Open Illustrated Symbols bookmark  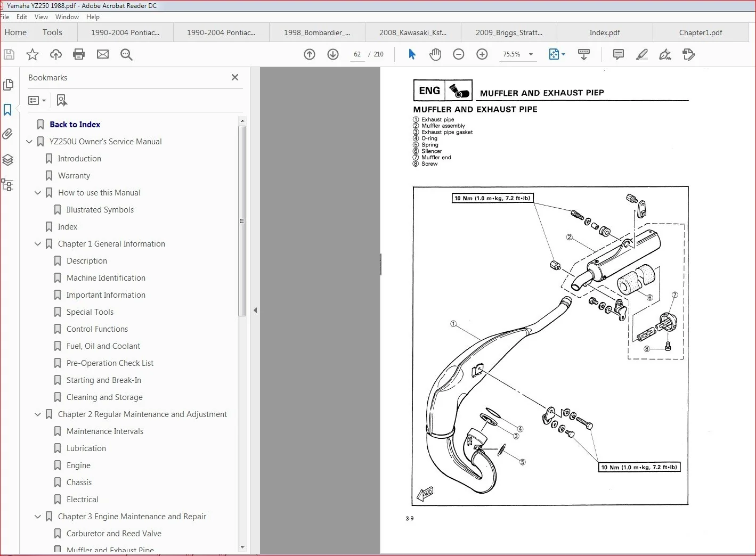pos(100,210)
